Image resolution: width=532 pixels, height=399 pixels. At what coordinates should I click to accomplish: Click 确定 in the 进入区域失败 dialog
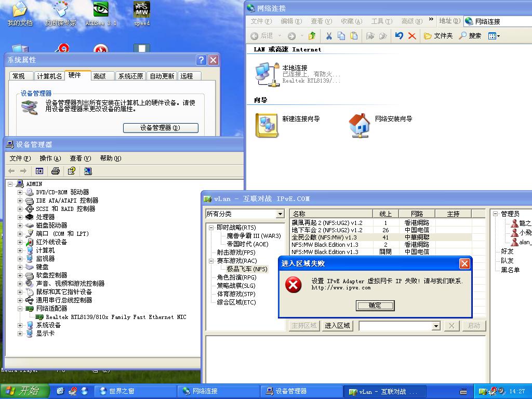pos(375,305)
